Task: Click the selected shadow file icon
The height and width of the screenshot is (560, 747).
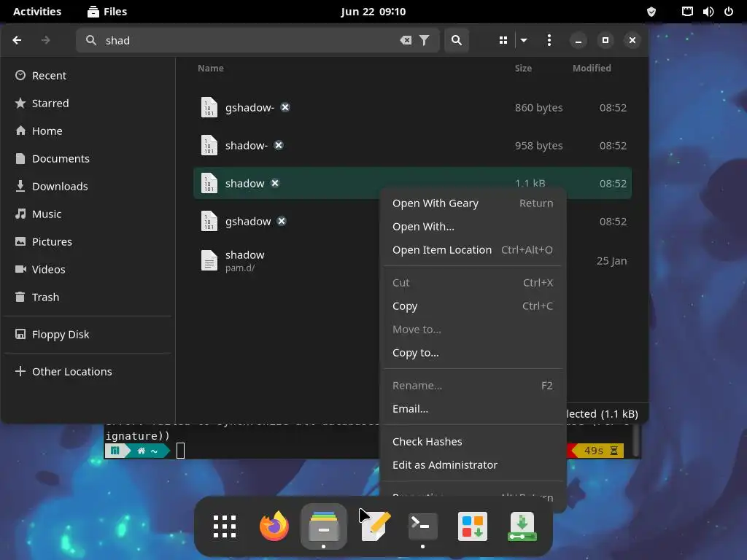Action: click(209, 183)
